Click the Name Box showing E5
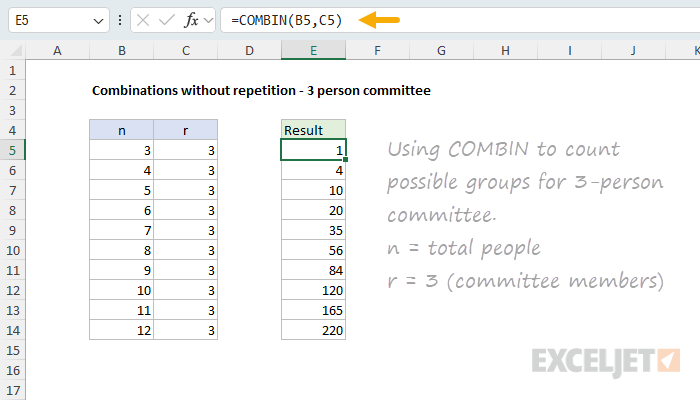Screen dimensions: 700x400 click(x=59, y=20)
